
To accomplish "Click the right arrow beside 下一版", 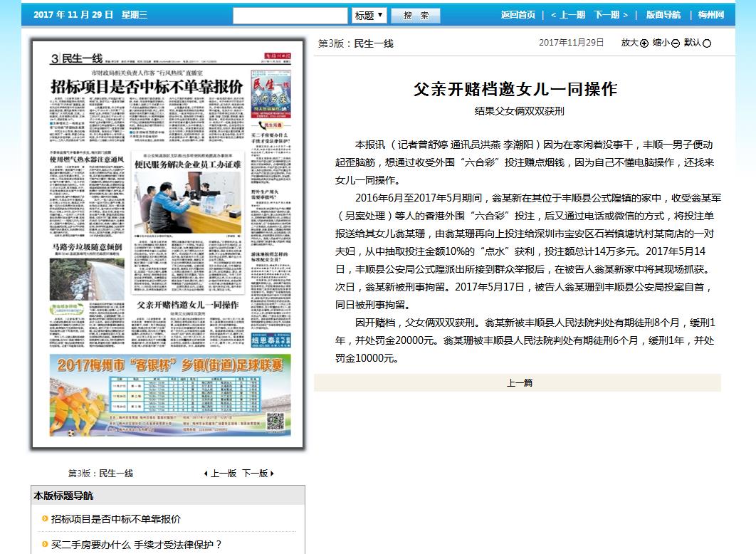I will (x=272, y=474).
